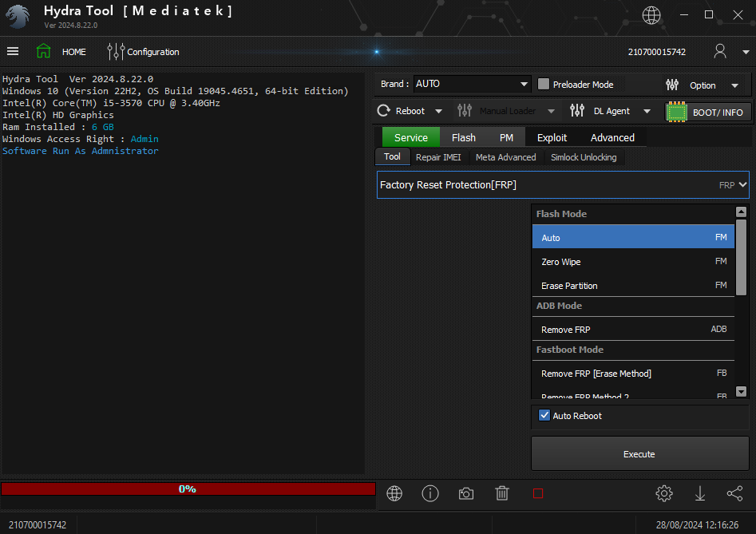Click the DL Agent sliders icon
The height and width of the screenshot is (534, 756).
coord(577,111)
